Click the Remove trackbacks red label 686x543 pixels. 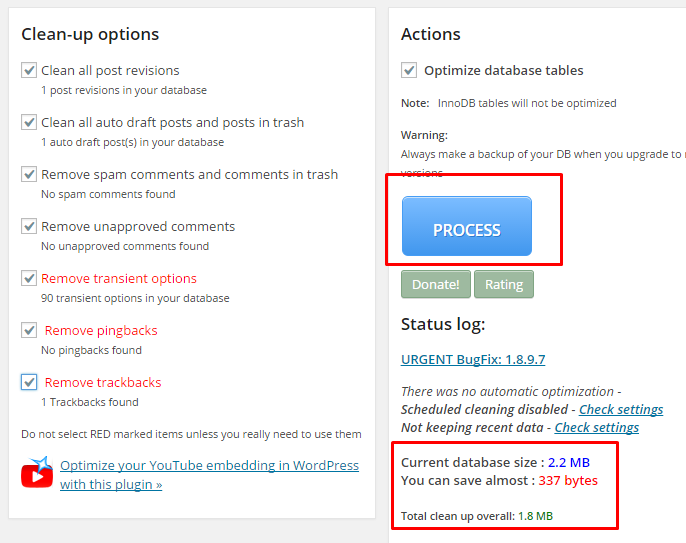click(x=103, y=382)
